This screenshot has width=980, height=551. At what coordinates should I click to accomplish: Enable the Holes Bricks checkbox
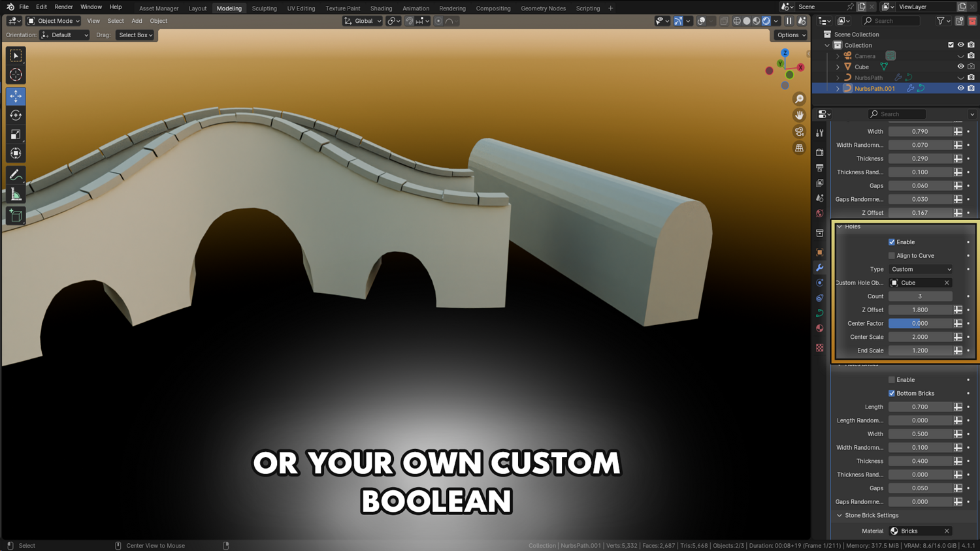(x=892, y=380)
